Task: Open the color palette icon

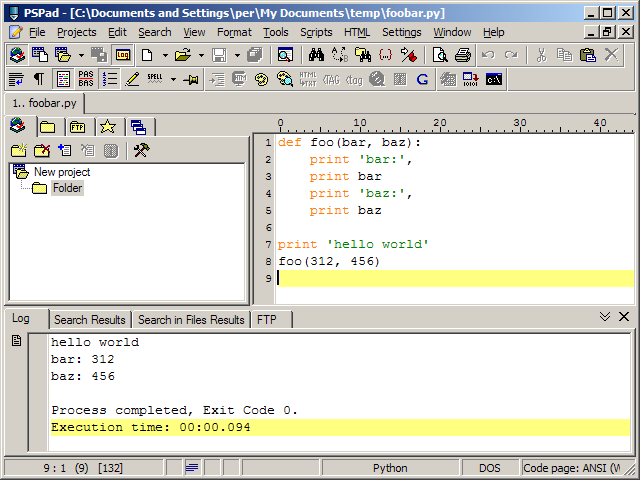Action: (x=261, y=79)
